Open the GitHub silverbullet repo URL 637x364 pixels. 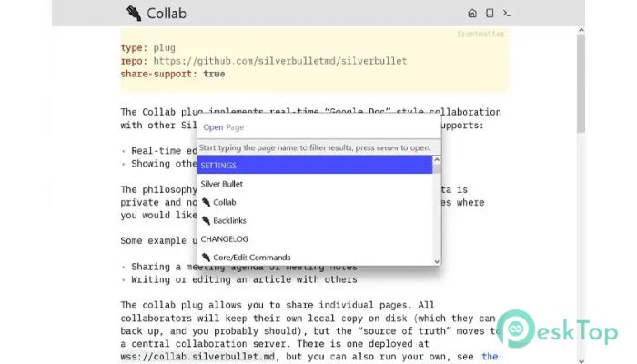(x=280, y=61)
